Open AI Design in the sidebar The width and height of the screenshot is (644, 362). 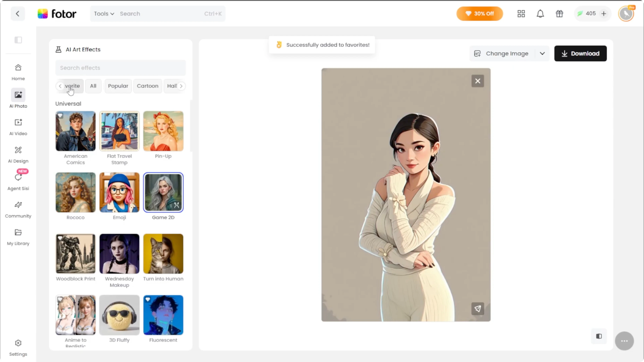coord(18,154)
